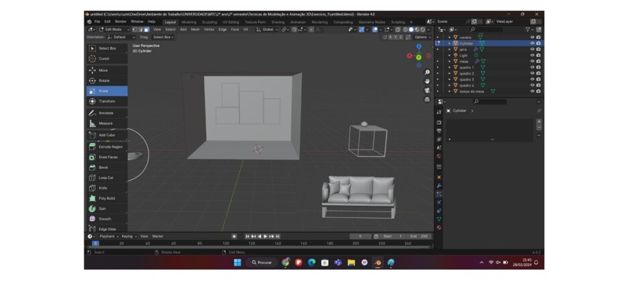The height and width of the screenshot is (283, 644).
Task: Open the Global transform orientation dropdown
Action: point(268,30)
